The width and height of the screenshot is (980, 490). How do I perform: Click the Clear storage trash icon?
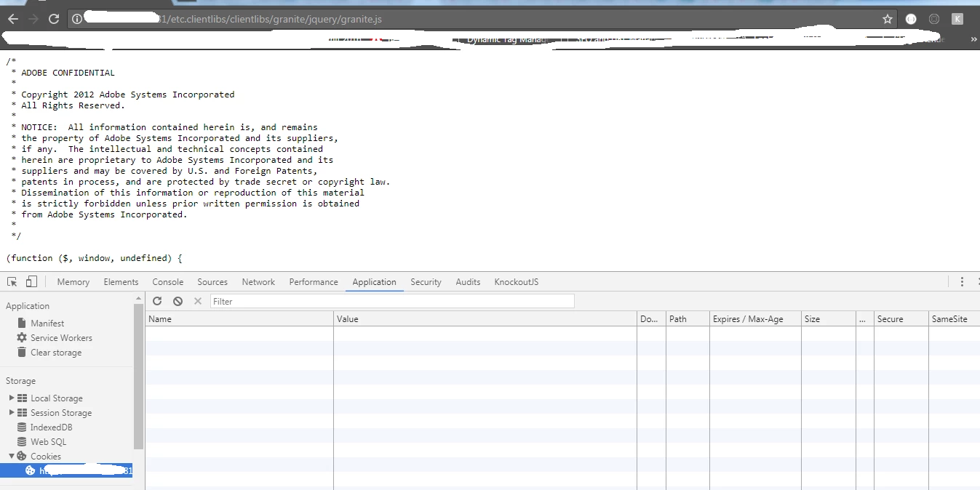pyautogui.click(x=22, y=352)
